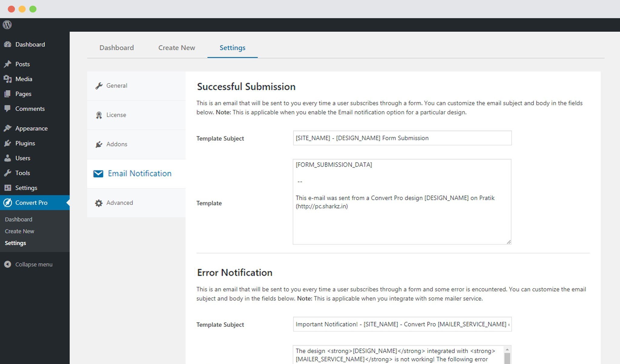Viewport: 620px width, 364px height.
Task: Open Addons settings section
Action: 136,144
